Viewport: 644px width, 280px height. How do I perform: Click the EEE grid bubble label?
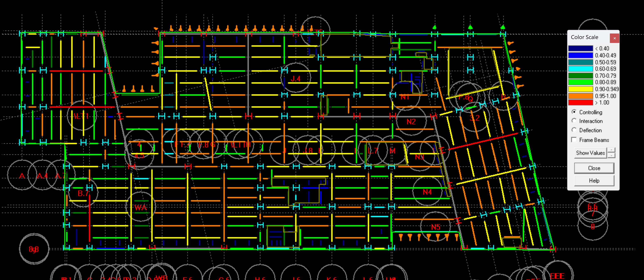(557, 276)
